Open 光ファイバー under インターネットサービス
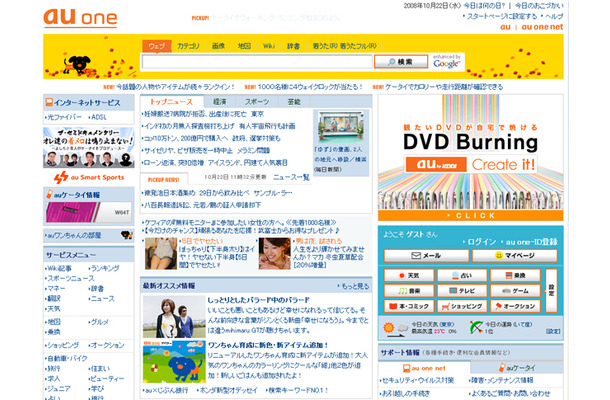 (x=65, y=117)
